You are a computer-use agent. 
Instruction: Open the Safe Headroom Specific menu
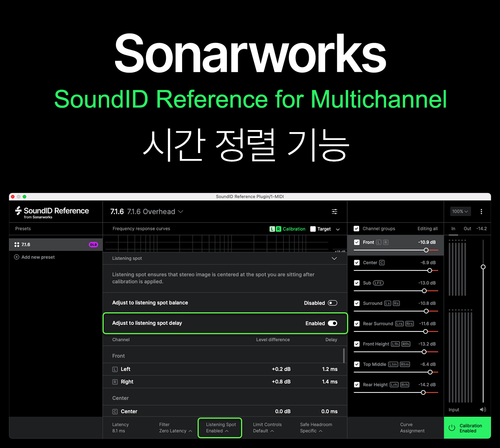316,428
